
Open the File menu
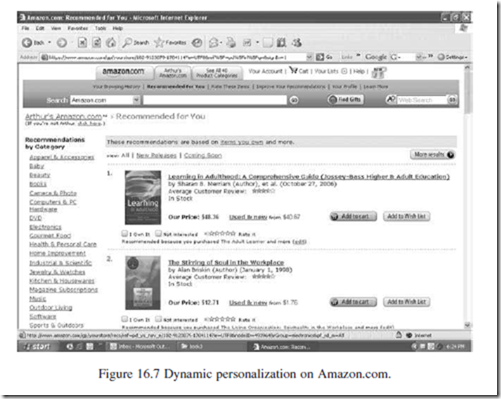pyautogui.click(x=25, y=28)
